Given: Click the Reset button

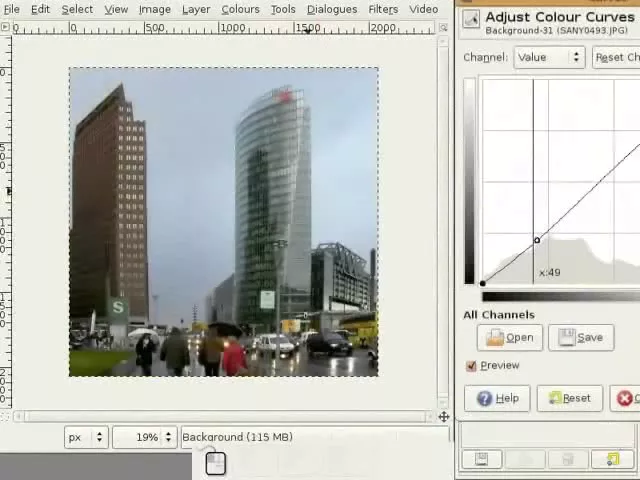Looking at the screenshot, I should pos(570,398).
